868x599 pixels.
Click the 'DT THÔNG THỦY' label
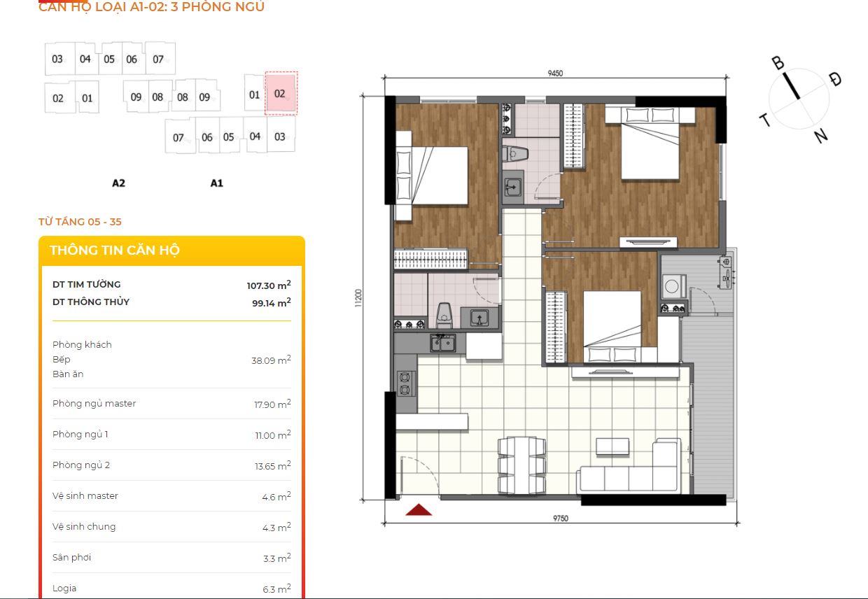click(91, 302)
